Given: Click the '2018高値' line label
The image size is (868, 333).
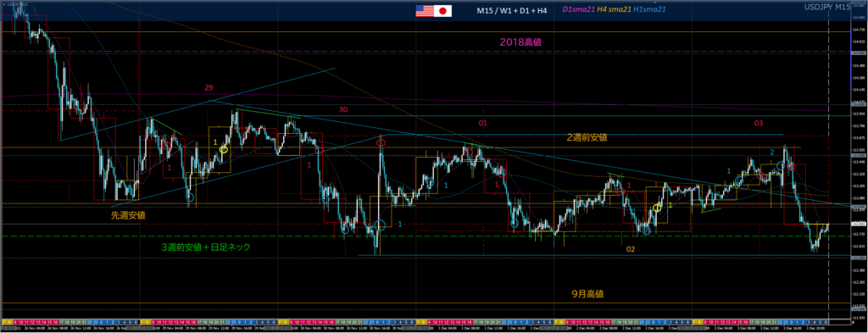Looking at the screenshot, I should [x=521, y=42].
